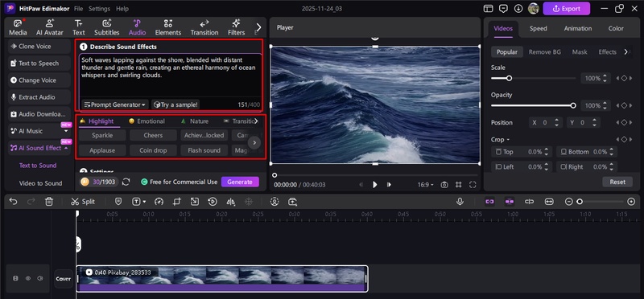Open the File menu
Image resolution: width=644 pixels, height=299 pixels.
point(78,9)
